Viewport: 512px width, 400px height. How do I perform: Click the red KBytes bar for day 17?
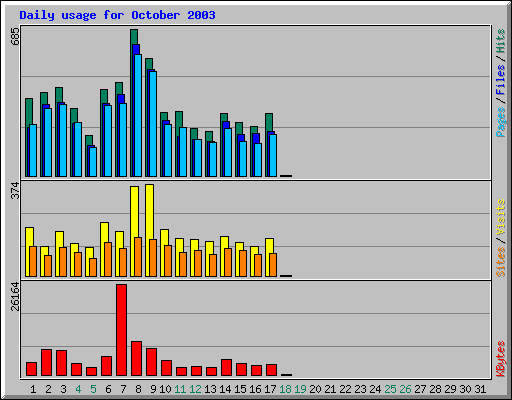[x=272, y=370]
